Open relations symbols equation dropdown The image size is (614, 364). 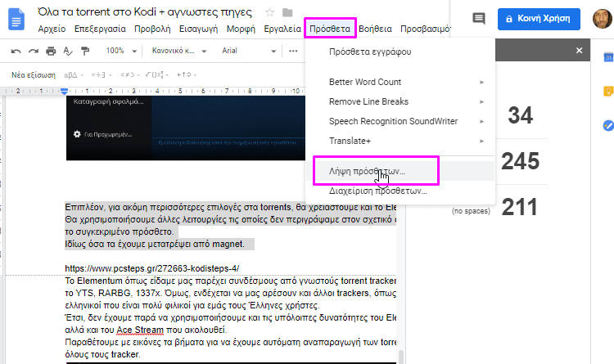(130, 74)
